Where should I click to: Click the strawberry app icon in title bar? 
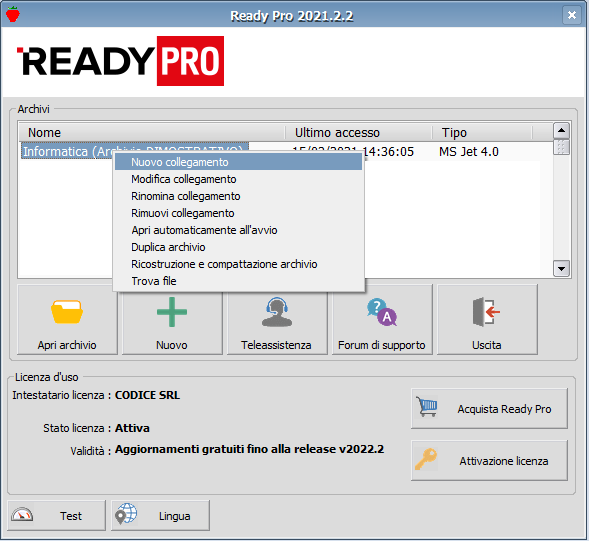(13, 14)
